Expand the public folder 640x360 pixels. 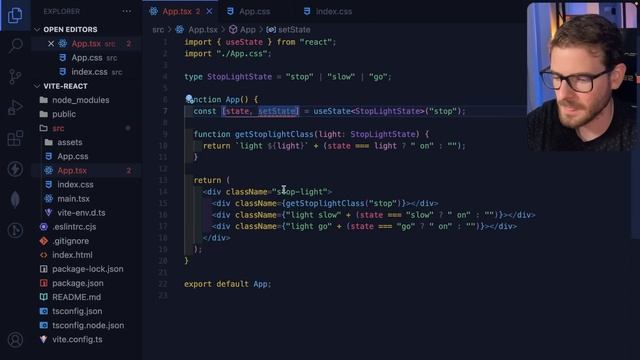[64, 114]
